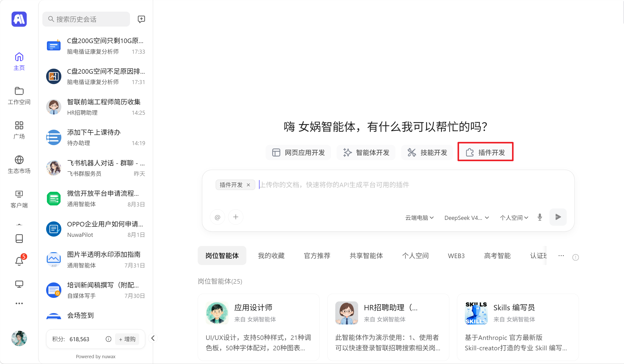Open the user avatar profile
This screenshot has width=624, height=364.
pos(19,338)
